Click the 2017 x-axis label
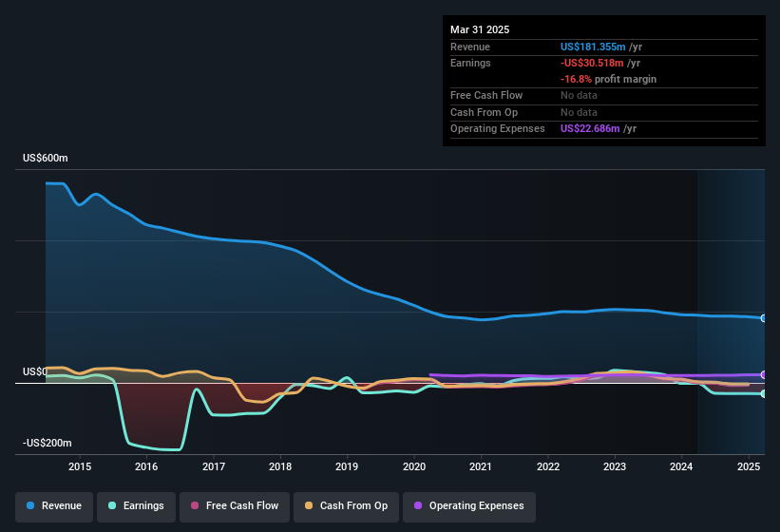This screenshot has height=532, width=780. pos(214,466)
